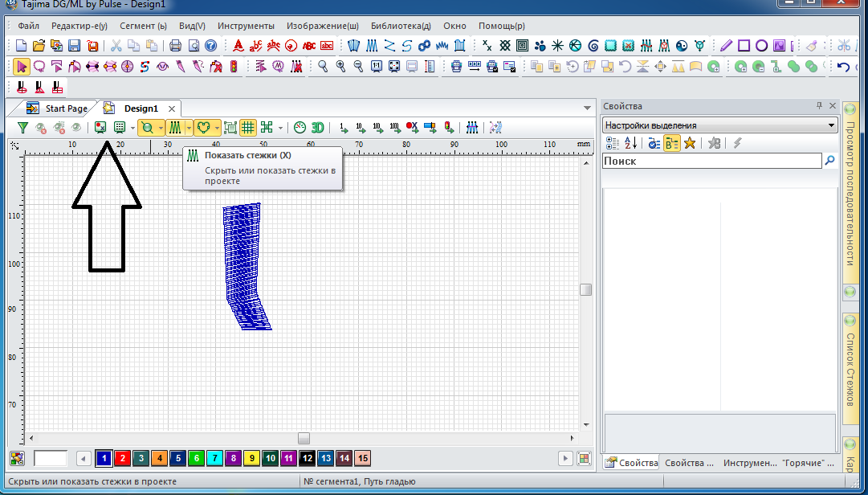The image size is (868, 495).
Task: Click the blue Undo arrow icon
Action: click(x=843, y=67)
